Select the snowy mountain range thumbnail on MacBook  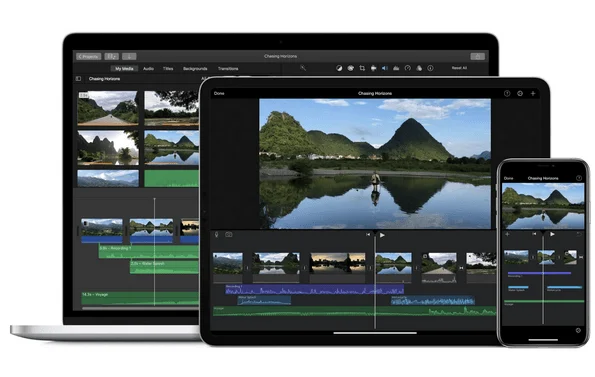click(108, 178)
